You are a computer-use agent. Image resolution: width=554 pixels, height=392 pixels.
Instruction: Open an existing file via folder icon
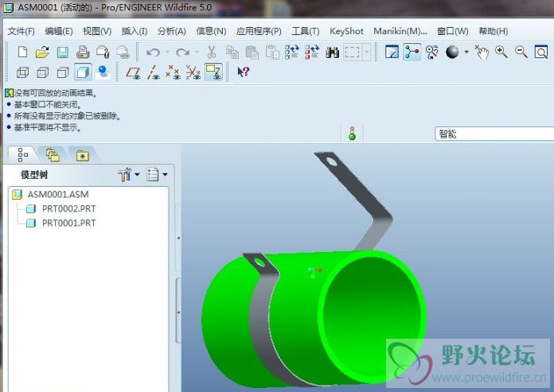click(42, 52)
